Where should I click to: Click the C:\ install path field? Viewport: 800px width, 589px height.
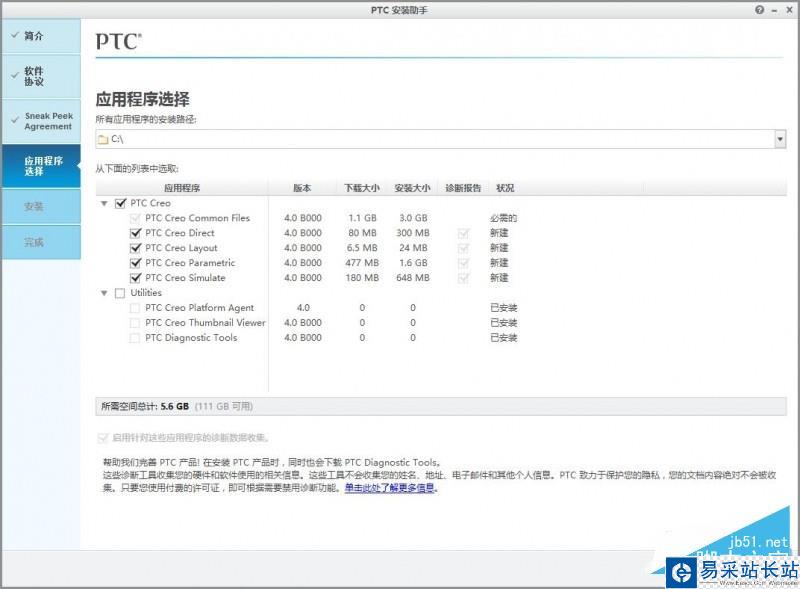tap(440, 139)
